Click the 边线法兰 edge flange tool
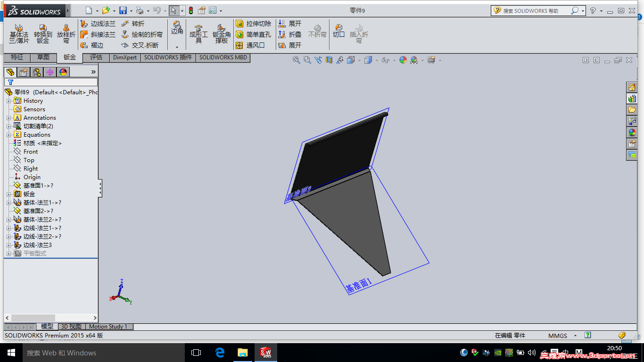Viewport: 644px width, 362px height. [98, 24]
